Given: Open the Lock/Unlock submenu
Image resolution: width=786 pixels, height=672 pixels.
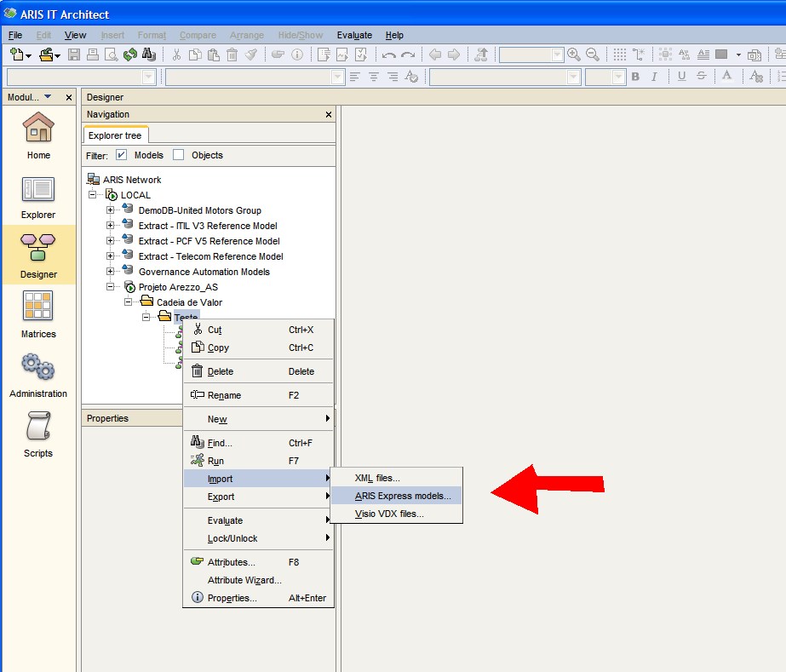Looking at the screenshot, I should click(x=258, y=538).
